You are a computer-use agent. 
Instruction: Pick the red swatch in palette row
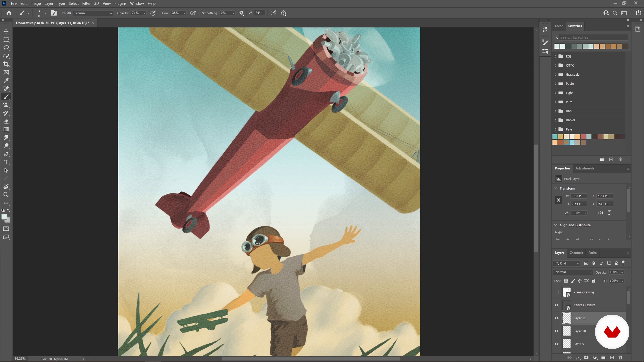click(583, 137)
